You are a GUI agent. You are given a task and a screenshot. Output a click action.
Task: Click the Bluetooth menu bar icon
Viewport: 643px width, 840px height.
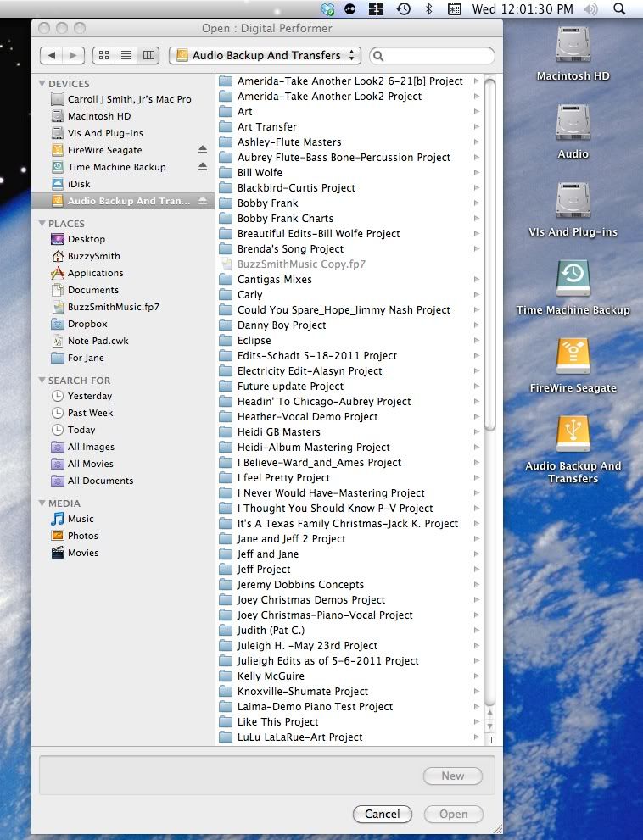pos(428,9)
